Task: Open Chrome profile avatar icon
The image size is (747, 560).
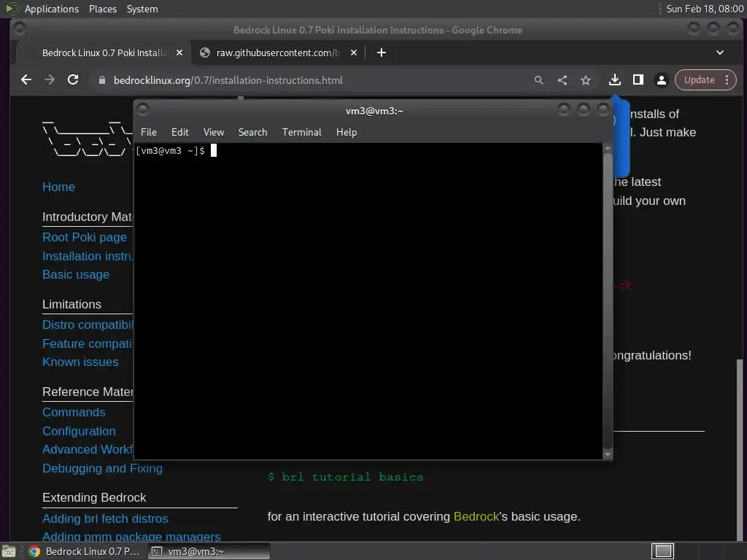Action: point(661,80)
